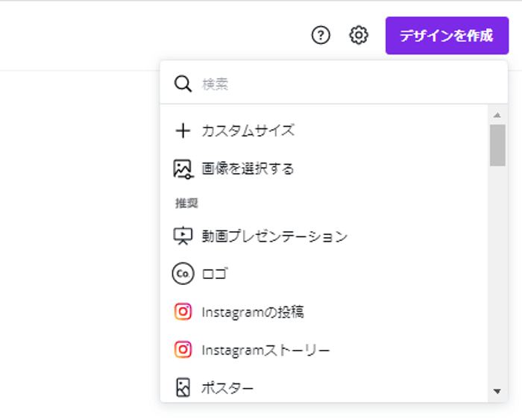Click the scrollbar up arrow
This screenshot has width=522, height=420.
(x=497, y=115)
